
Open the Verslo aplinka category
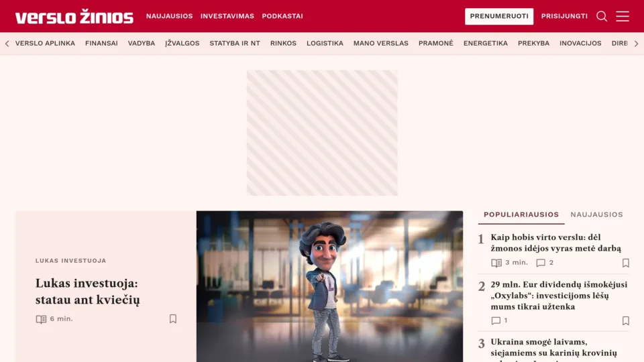tap(45, 43)
